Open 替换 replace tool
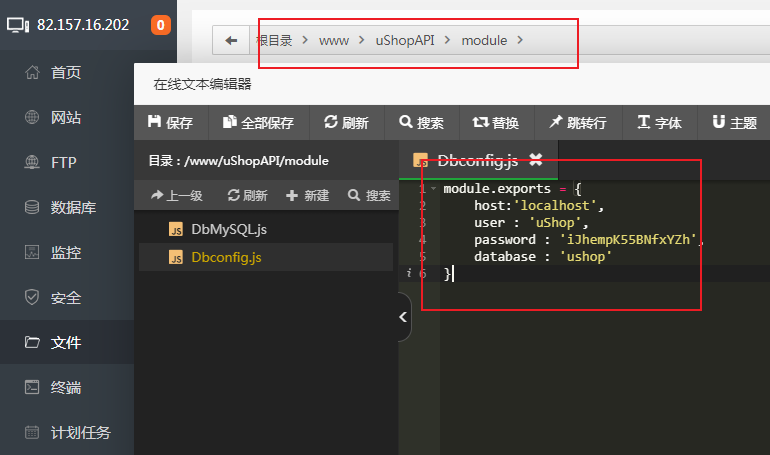This screenshot has height=455, width=770. (495, 123)
